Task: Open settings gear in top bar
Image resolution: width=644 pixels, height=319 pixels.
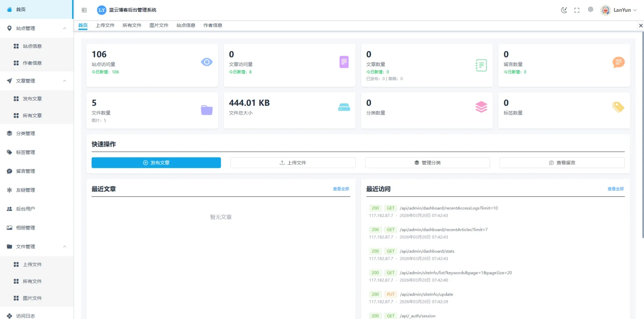Action: pyautogui.click(x=591, y=10)
